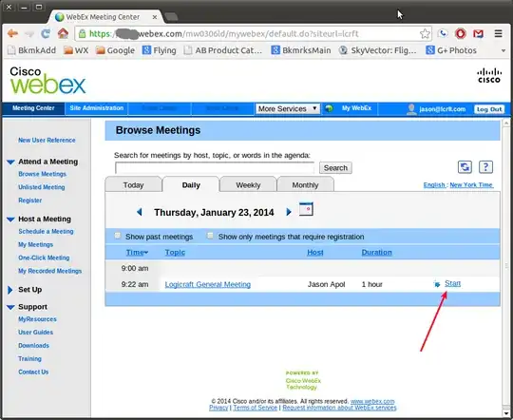This screenshot has width=513, height=420.
Task: Collapse the Attend a Meeting section
Action: [x=10, y=162]
